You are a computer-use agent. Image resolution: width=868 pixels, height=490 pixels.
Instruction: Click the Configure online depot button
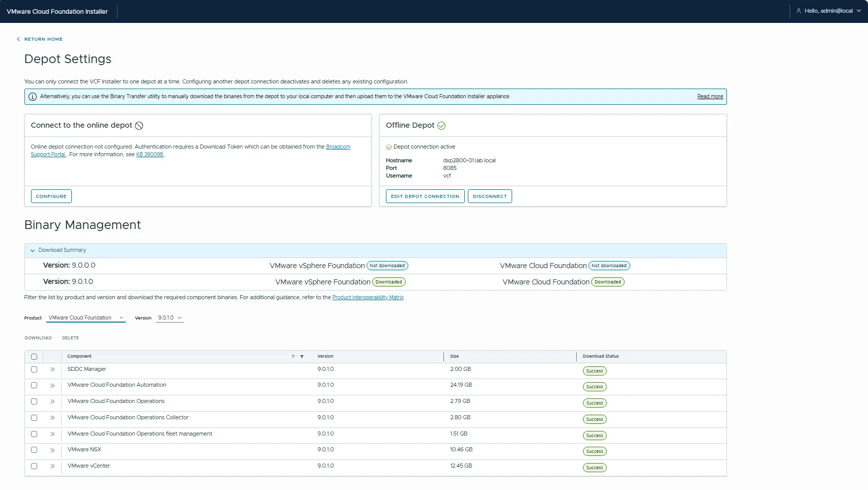[x=51, y=196]
